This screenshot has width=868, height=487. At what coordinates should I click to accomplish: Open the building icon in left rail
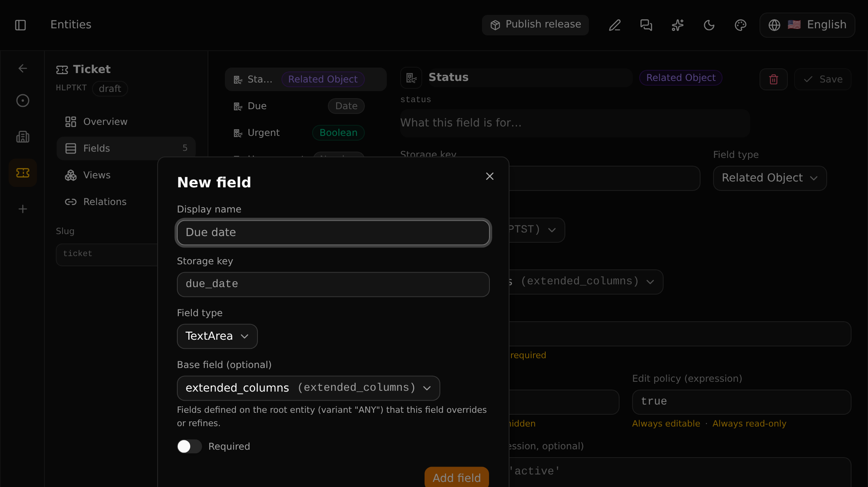click(x=23, y=137)
